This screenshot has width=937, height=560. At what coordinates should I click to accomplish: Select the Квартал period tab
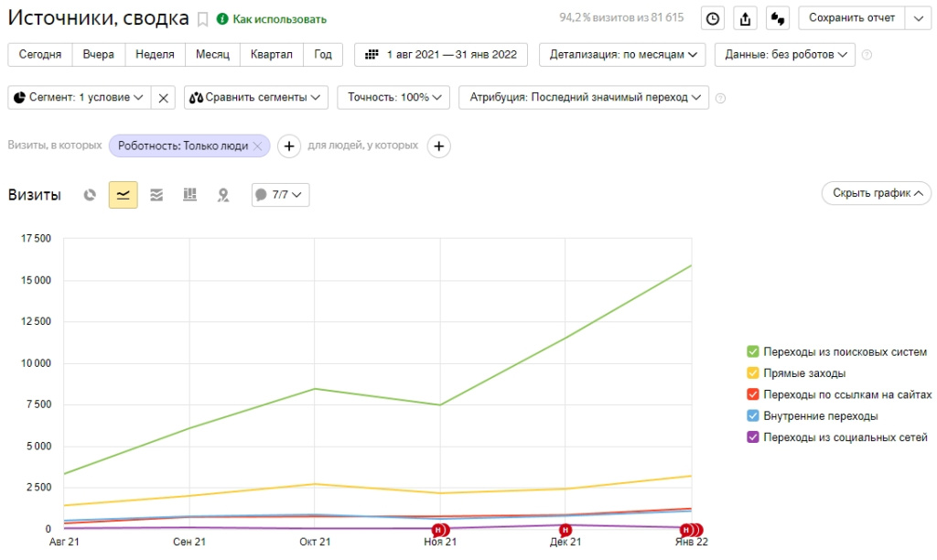point(270,55)
